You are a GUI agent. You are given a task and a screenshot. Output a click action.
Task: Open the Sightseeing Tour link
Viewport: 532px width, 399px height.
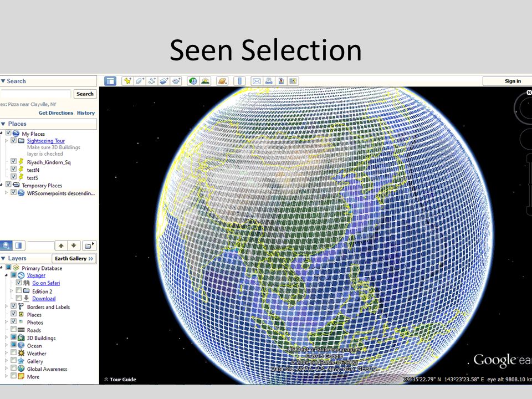[x=46, y=140]
